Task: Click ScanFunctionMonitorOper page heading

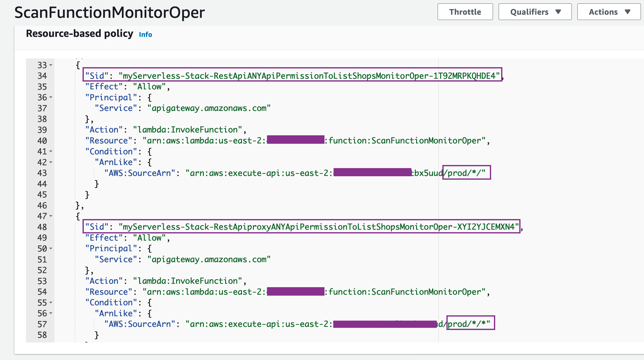Action: pos(109,12)
